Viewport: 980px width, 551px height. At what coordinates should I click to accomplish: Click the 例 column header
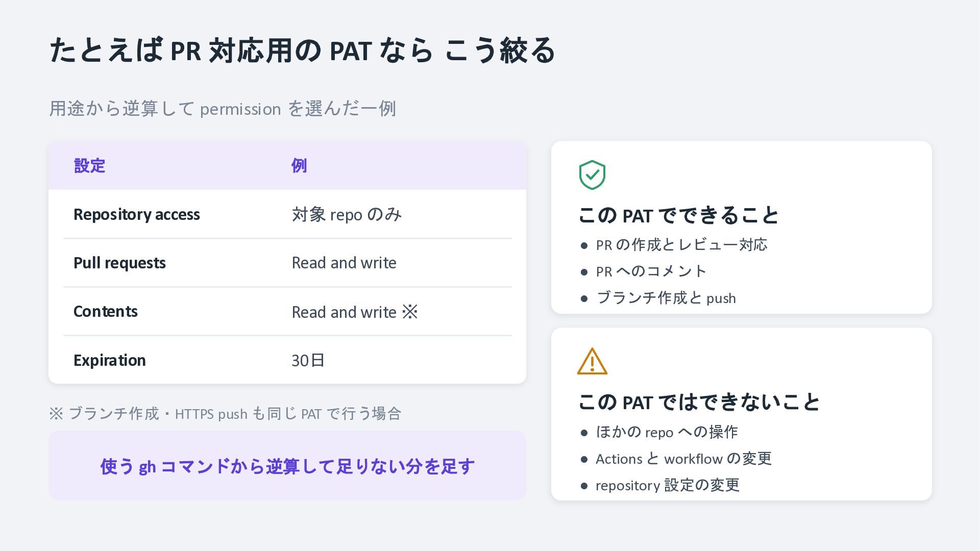tap(299, 166)
